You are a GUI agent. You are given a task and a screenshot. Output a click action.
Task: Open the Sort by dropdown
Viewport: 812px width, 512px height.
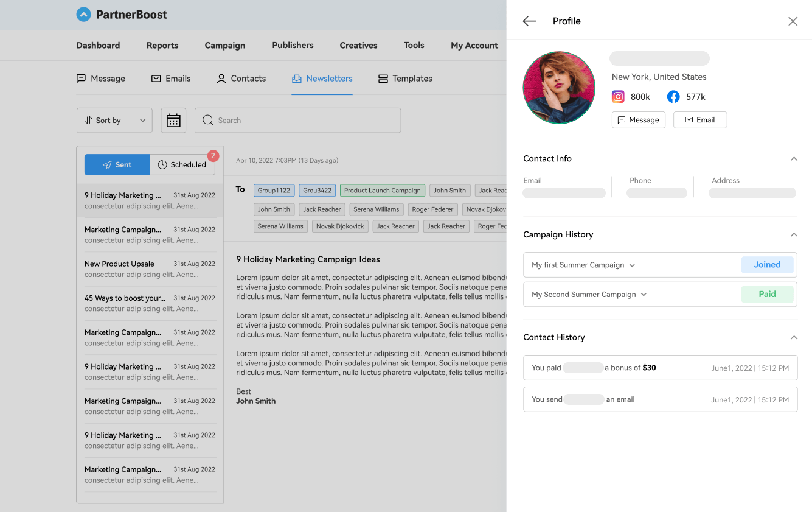pyautogui.click(x=114, y=121)
